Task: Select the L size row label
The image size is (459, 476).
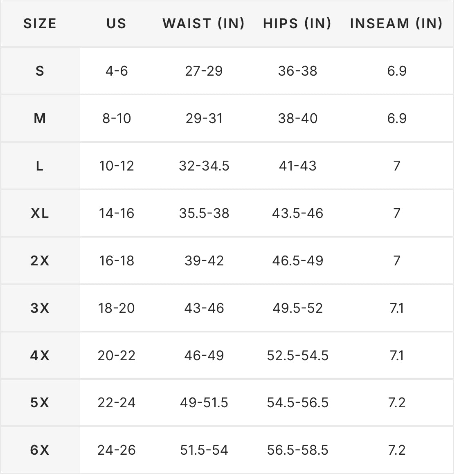Action: tap(40, 166)
